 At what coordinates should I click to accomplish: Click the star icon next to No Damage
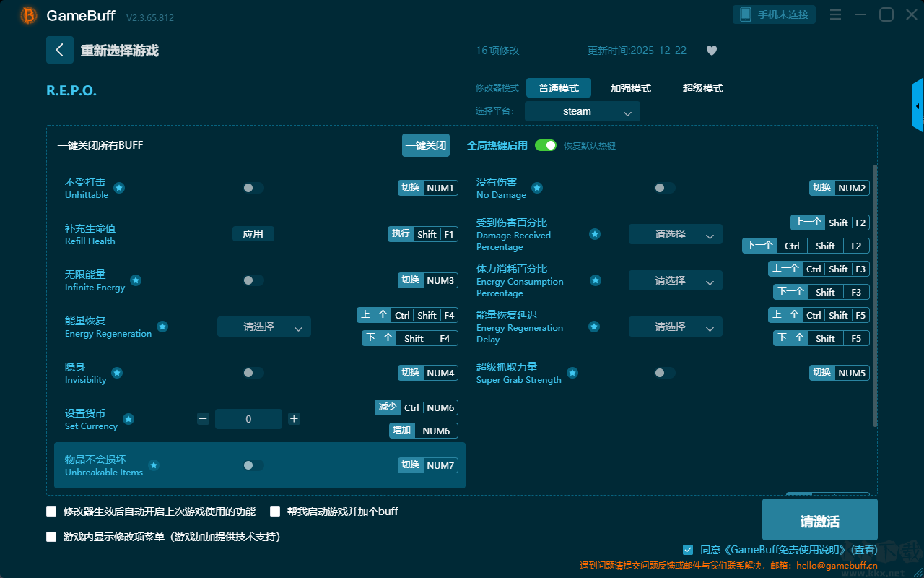(536, 188)
